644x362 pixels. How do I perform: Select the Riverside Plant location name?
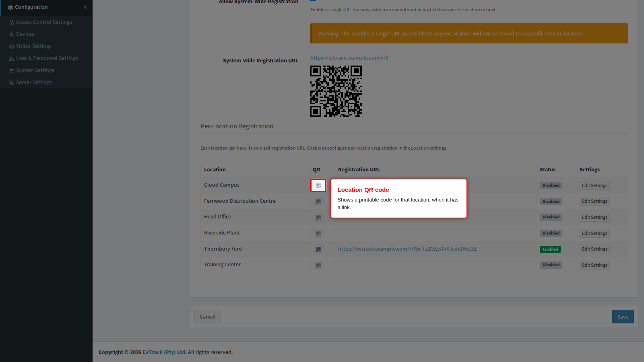coord(222,232)
